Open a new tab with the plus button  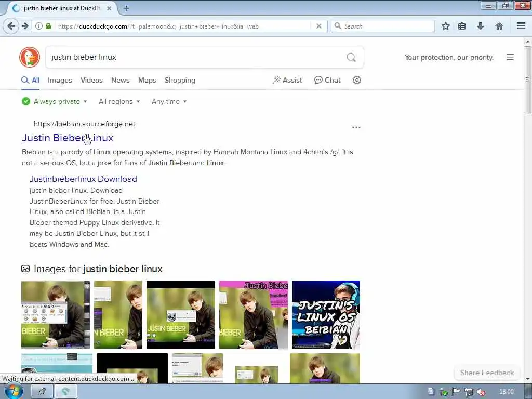point(126,8)
